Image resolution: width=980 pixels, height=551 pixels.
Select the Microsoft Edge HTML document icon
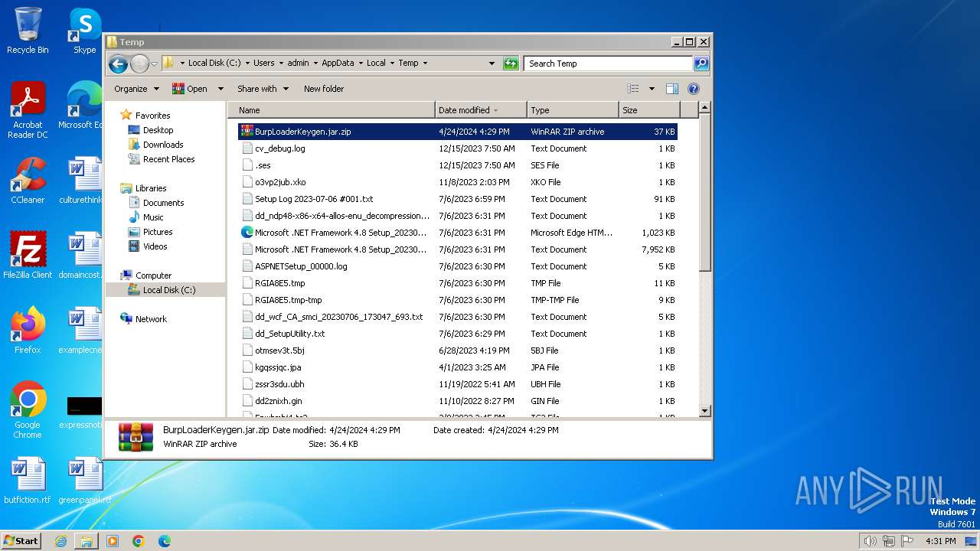pos(247,233)
